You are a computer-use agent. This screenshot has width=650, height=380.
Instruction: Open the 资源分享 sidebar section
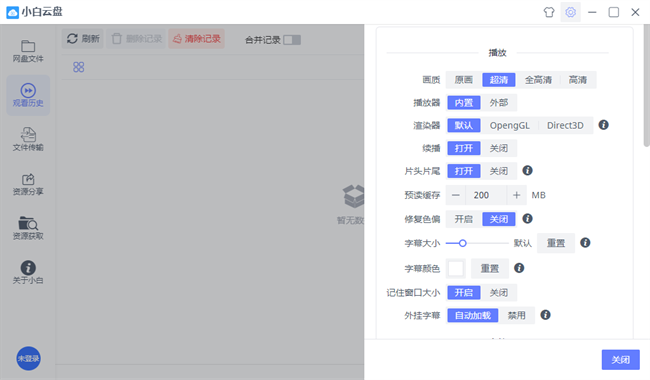click(28, 184)
